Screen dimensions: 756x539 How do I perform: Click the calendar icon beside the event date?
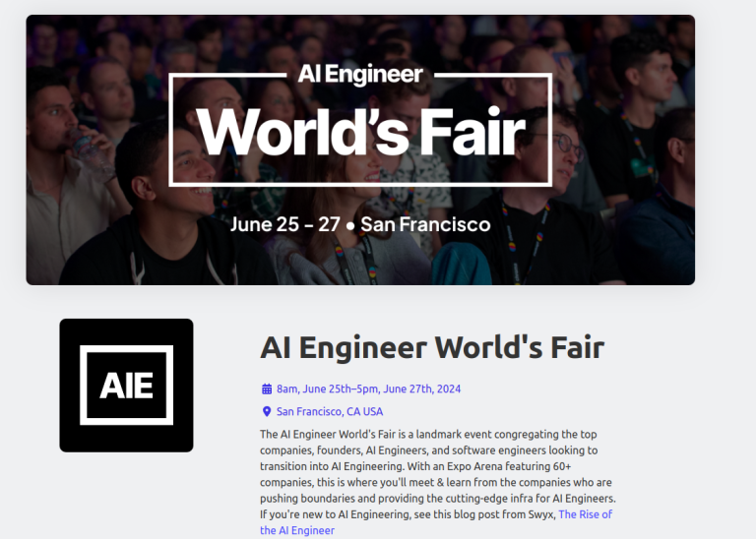click(x=266, y=389)
